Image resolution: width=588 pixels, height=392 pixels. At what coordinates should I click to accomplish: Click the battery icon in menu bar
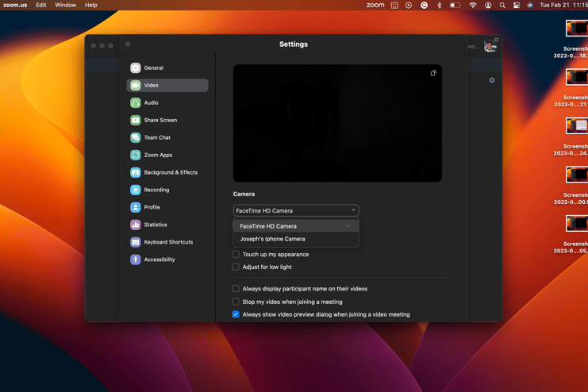(455, 6)
